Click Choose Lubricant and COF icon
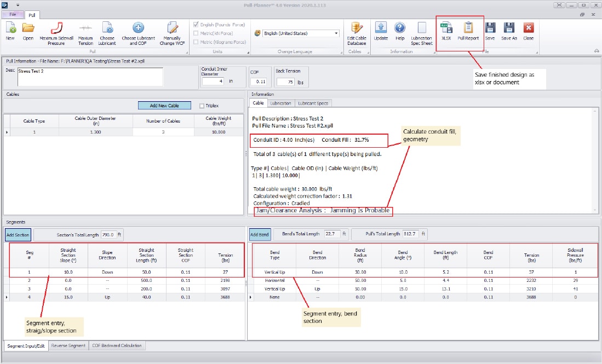The height and width of the screenshot is (364, 602). click(x=138, y=33)
